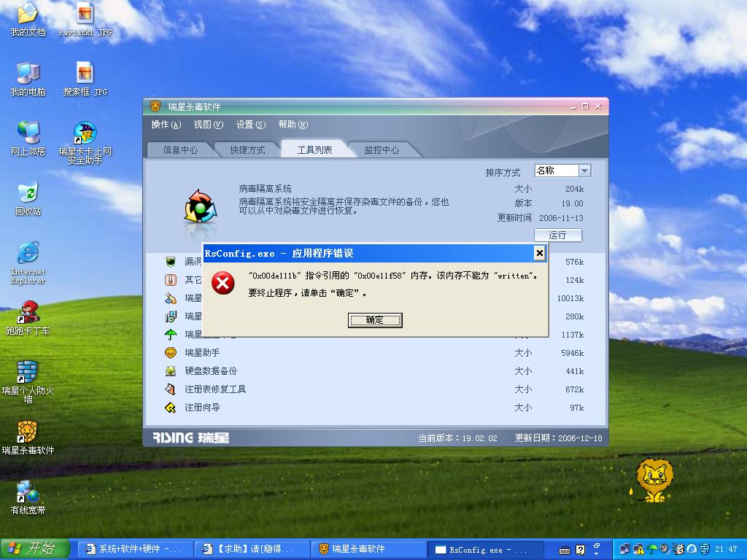Select the 搜索框.JPG desktop file

(x=85, y=79)
